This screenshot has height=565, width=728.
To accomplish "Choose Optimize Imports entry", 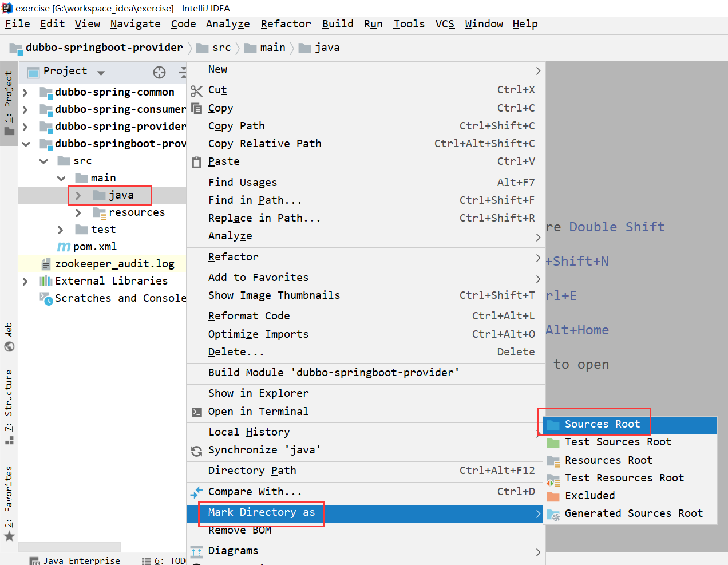I will pos(366,334).
